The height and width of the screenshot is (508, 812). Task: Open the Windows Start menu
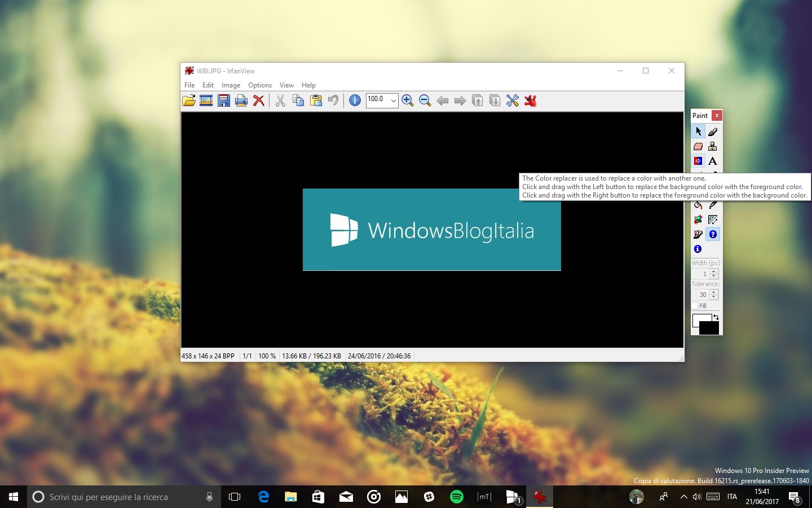click(14, 497)
